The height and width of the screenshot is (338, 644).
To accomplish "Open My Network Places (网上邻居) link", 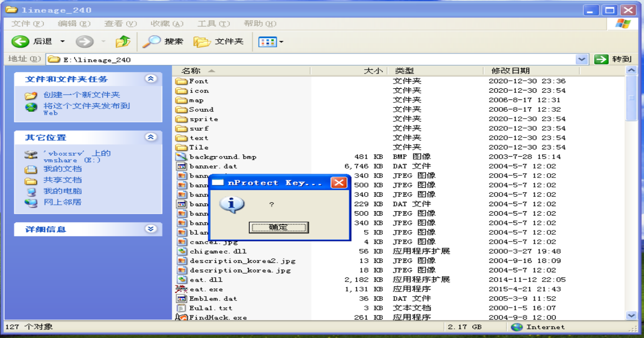I will click(x=62, y=202).
